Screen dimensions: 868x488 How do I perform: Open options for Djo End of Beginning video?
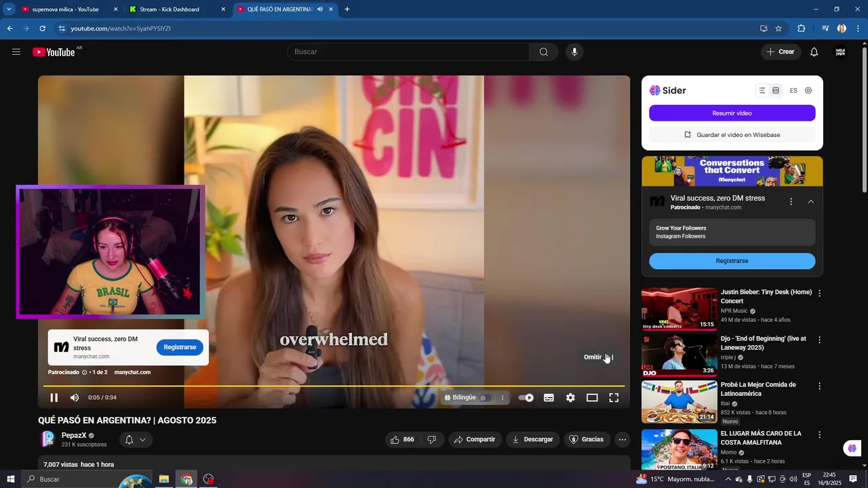click(x=819, y=340)
